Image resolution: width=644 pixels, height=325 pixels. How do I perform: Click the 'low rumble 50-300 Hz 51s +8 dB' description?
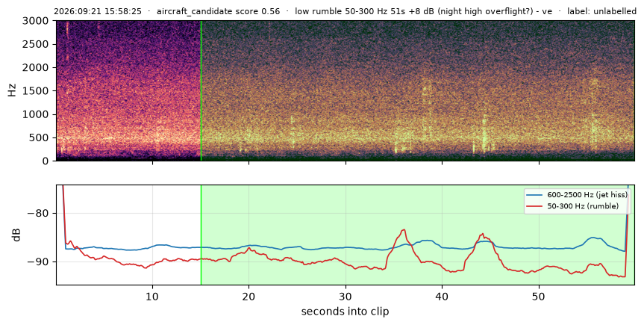(365, 11)
